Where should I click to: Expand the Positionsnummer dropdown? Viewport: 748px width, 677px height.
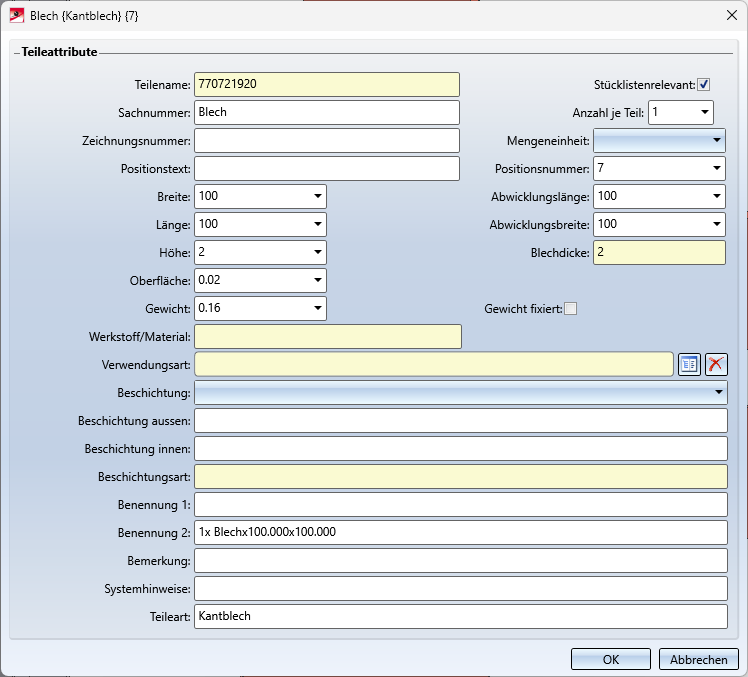coord(717,169)
